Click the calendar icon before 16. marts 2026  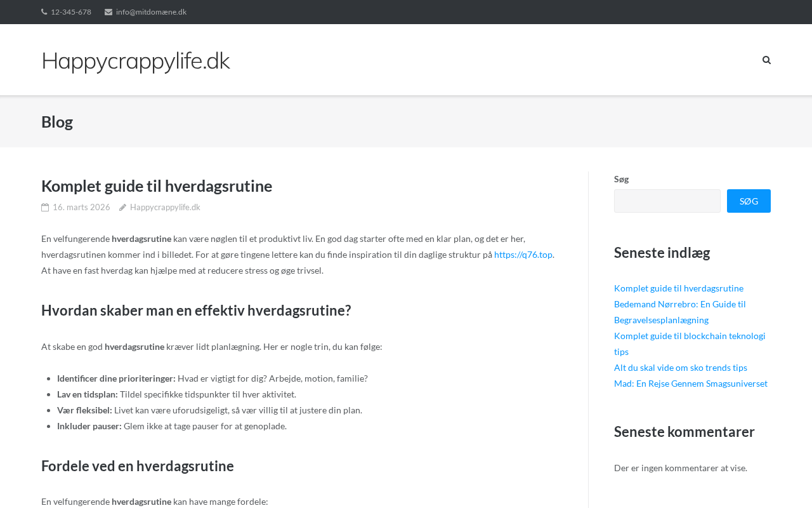[45, 207]
